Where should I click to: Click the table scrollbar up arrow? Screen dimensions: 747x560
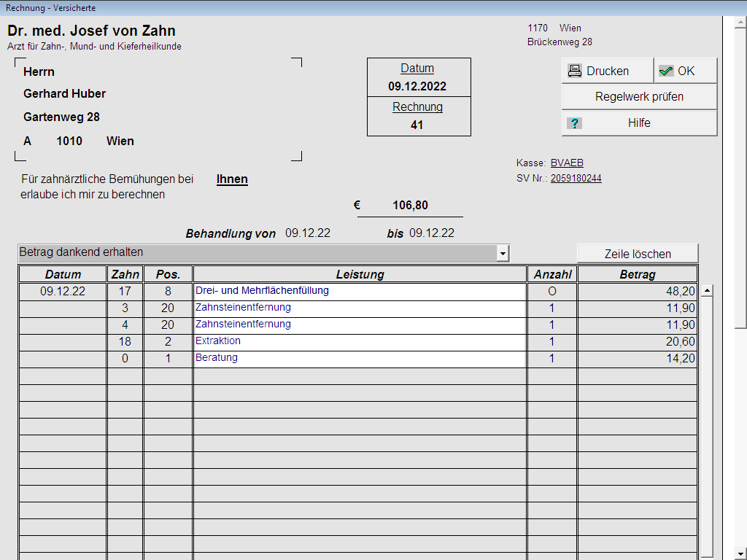(706, 292)
